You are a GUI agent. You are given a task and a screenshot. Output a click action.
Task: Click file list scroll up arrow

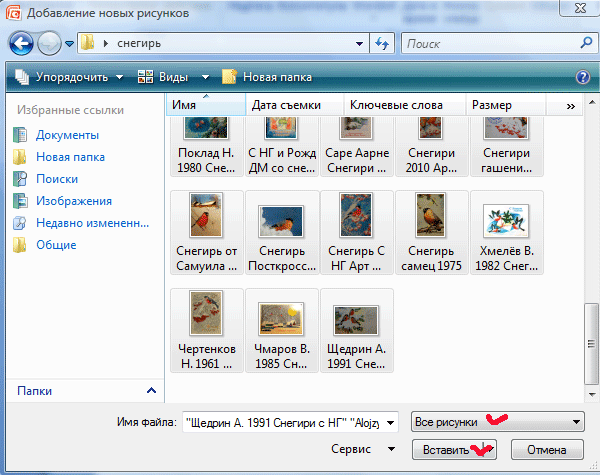(592, 102)
